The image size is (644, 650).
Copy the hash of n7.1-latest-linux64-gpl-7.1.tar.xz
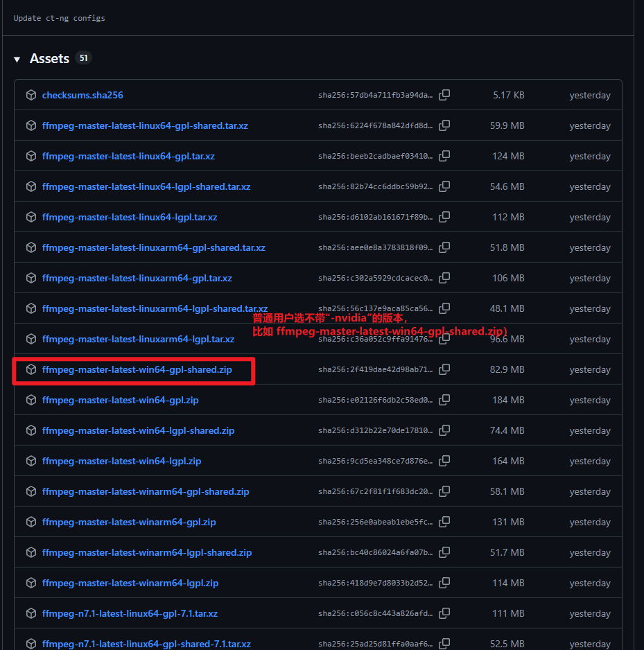click(x=444, y=613)
